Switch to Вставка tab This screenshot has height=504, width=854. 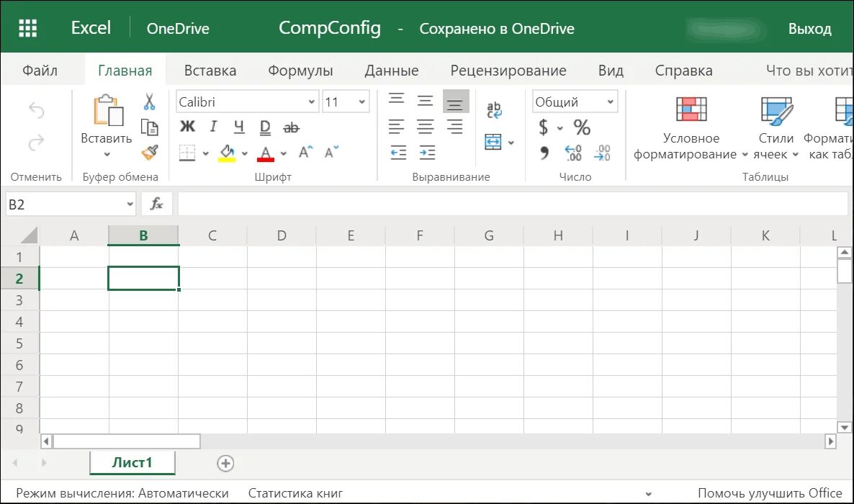click(x=210, y=71)
